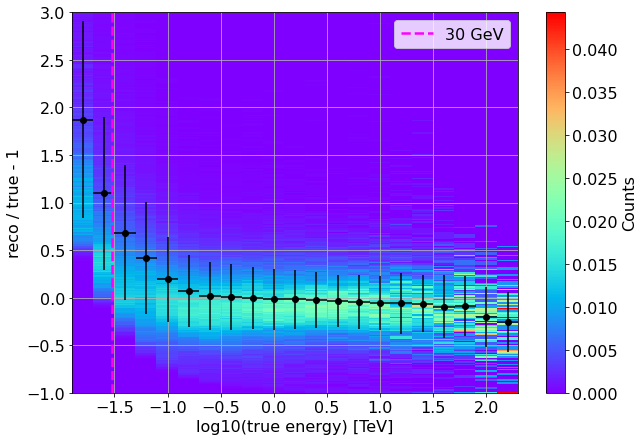Image resolution: width=644 pixels, height=441 pixels.
Task: Click the 'reco / true - 1' axis label
Action: (x=13, y=204)
